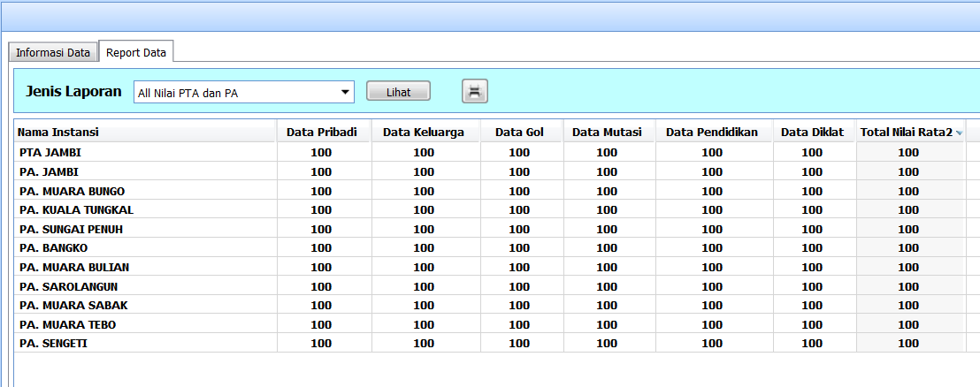980x387 pixels.
Task: Click the Data Keluarga column header
Action: click(424, 133)
